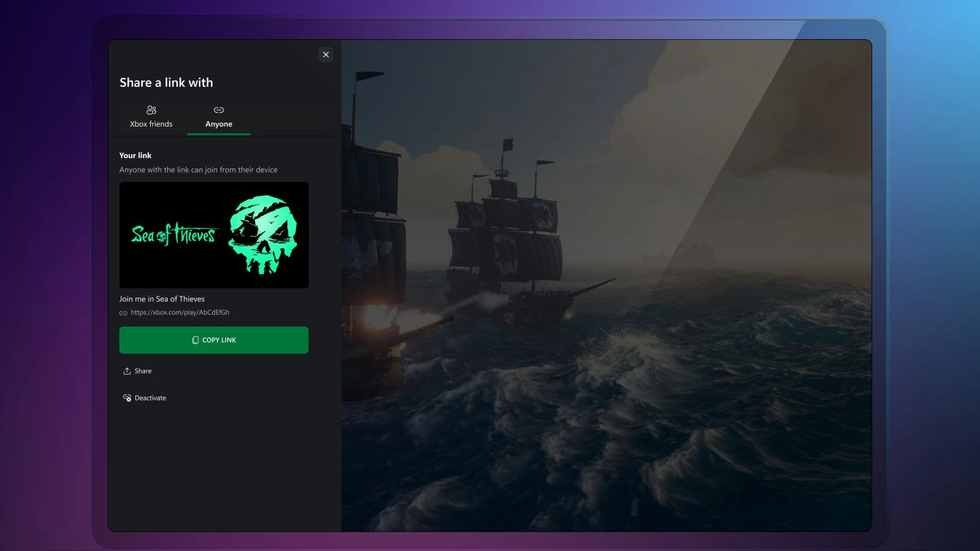
Task: Click the COPY LINK button
Action: tap(214, 340)
